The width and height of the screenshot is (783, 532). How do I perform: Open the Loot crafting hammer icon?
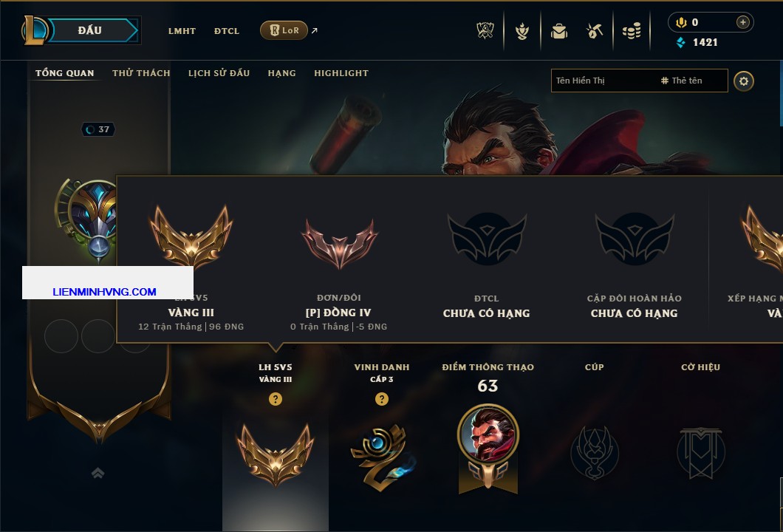coord(594,31)
